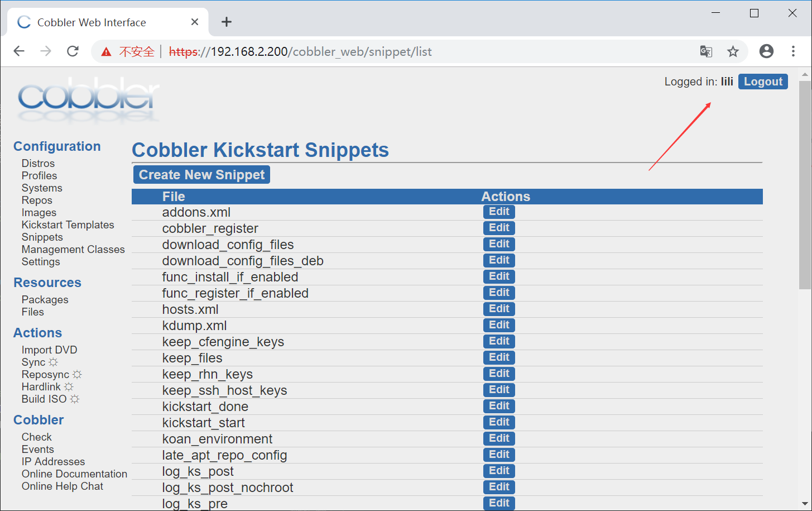Edit the hosts.xml snippet
Image resolution: width=812 pixels, height=511 pixels.
tap(499, 309)
